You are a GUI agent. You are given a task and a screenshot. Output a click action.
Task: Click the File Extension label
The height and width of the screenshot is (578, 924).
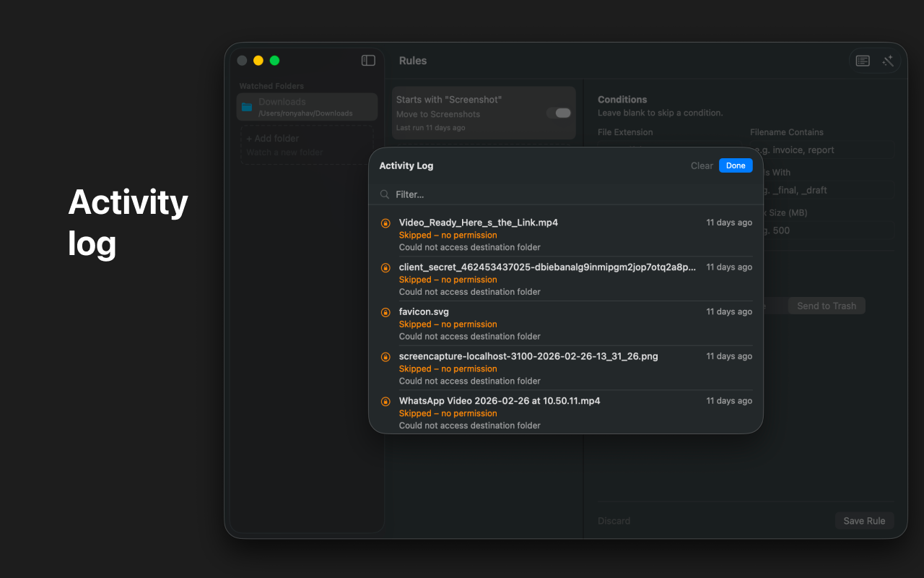(625, 132)
